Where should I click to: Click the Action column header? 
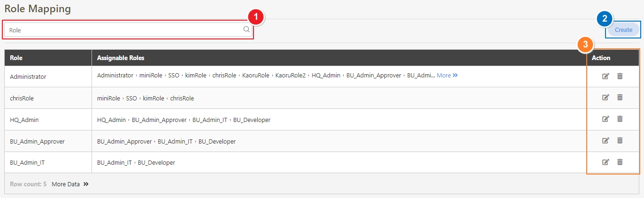tap(601, 58)
